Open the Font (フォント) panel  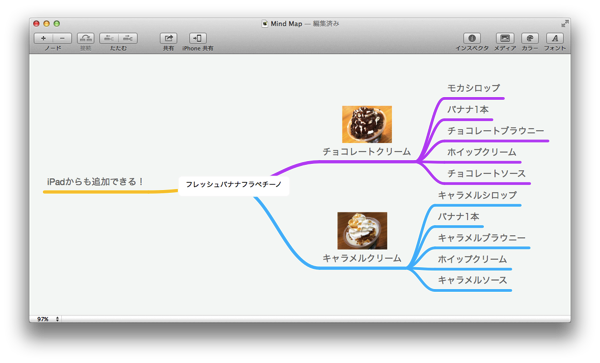click(x=555, y=38)
